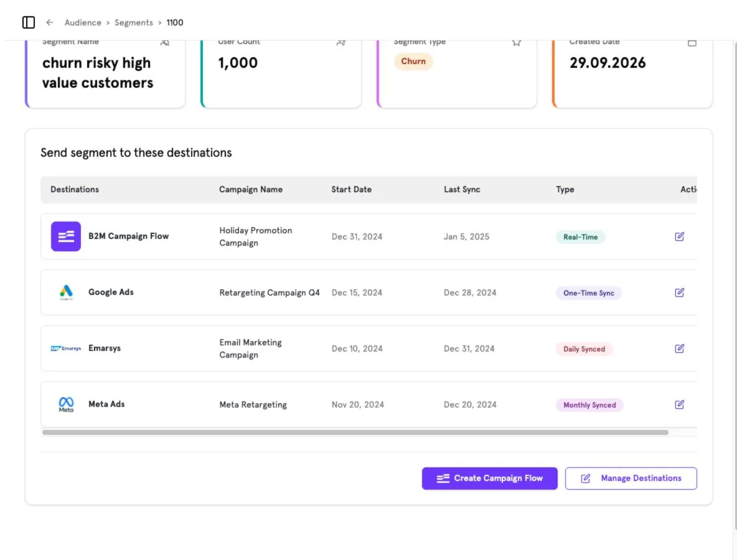Viewport: 737px width, 560px height.
Task: Select the 1100 breadcrumb item
Action: point(175,22)
